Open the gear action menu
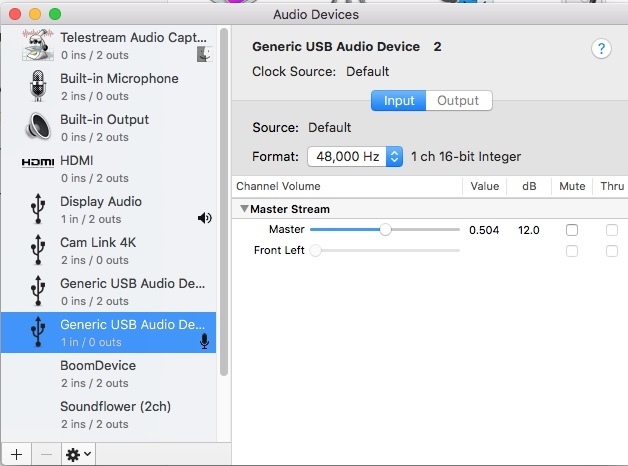628x466 pixels. click(78, 454)
